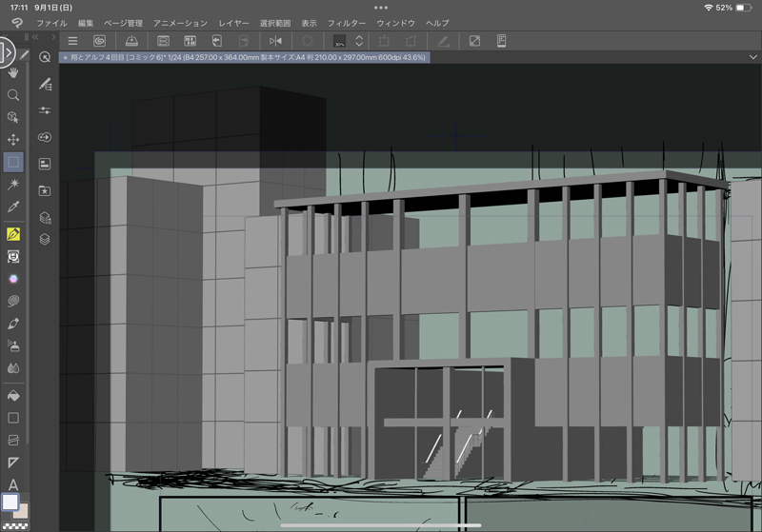
Task: Activate the yellow Pen tool
Action: point(13,234)
